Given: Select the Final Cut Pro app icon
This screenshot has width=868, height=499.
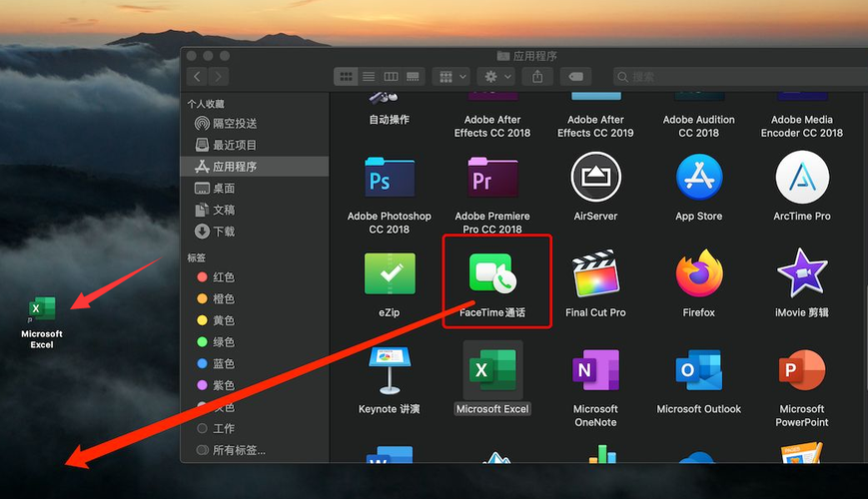Looking at the screenshot, I should tap(595, 274).
